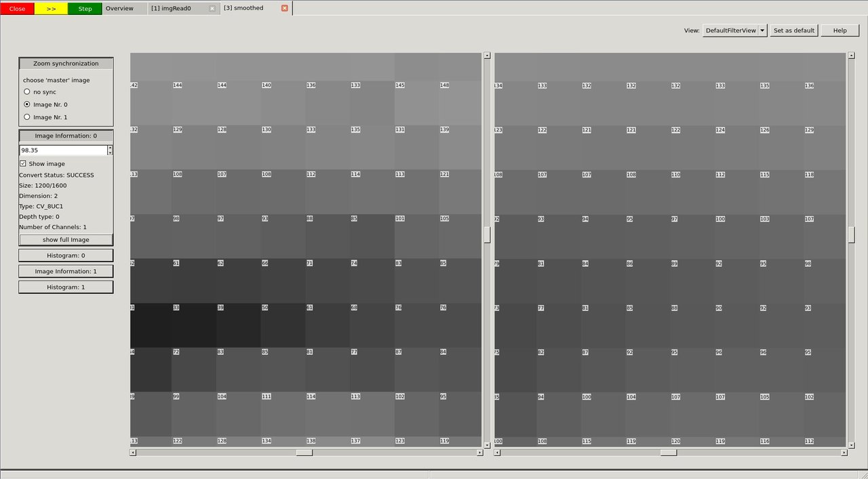
Task: Close the [1] imgRead0 tab
Action: 212,9
